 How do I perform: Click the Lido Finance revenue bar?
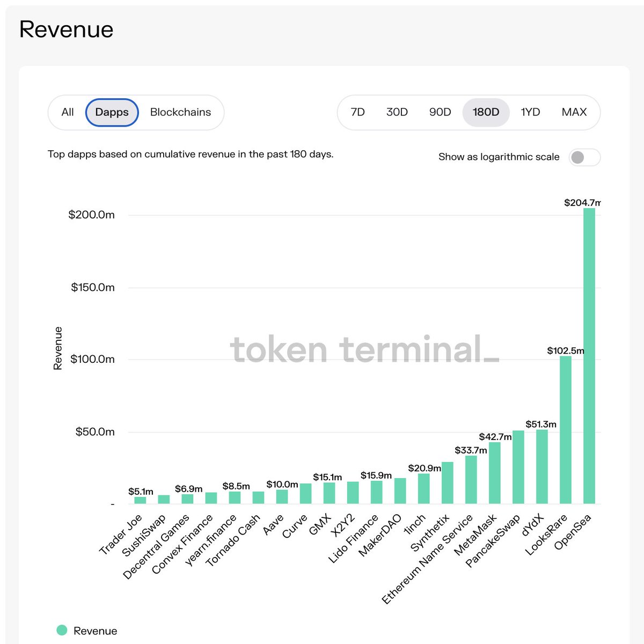377,492
